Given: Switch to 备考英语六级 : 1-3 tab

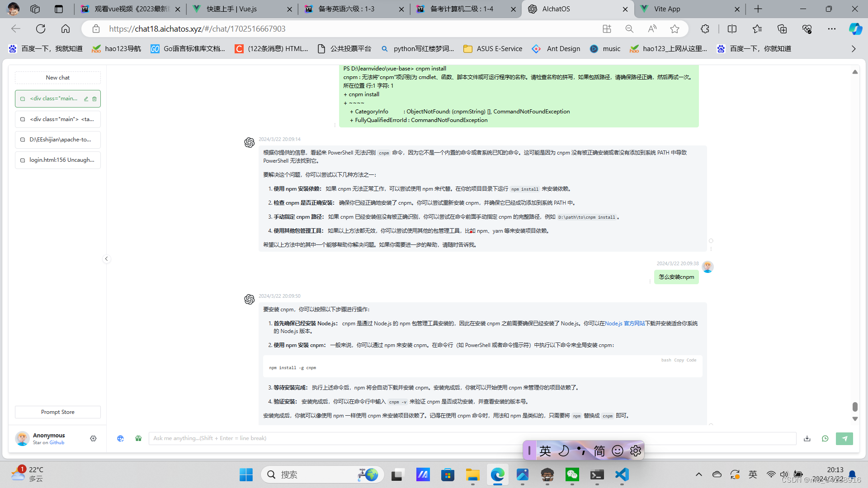Looking at the screenshot, I should click(354, 9).
